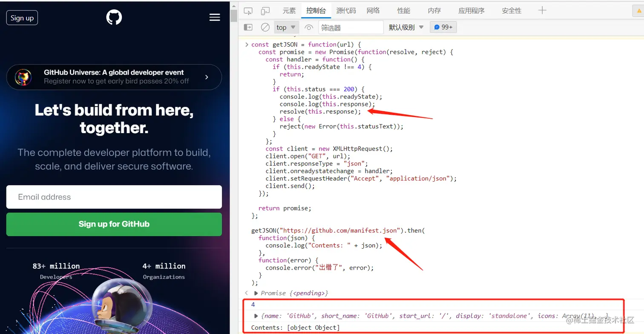
Task: Click the client.send() code line
Action: [x=290, y=186]
